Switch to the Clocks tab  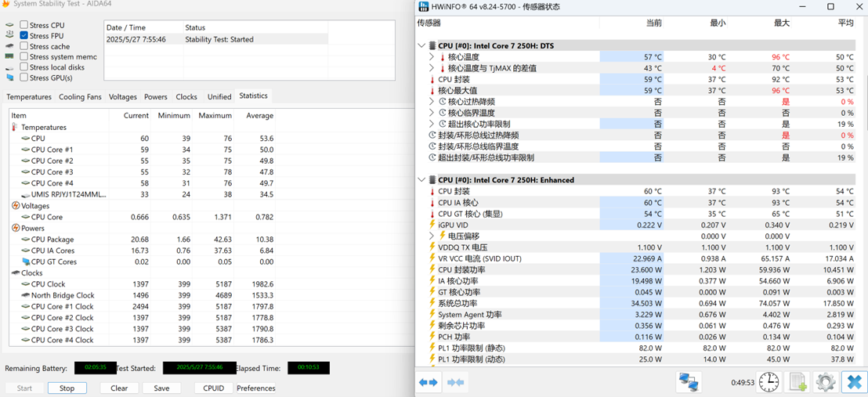coord(186,96)
